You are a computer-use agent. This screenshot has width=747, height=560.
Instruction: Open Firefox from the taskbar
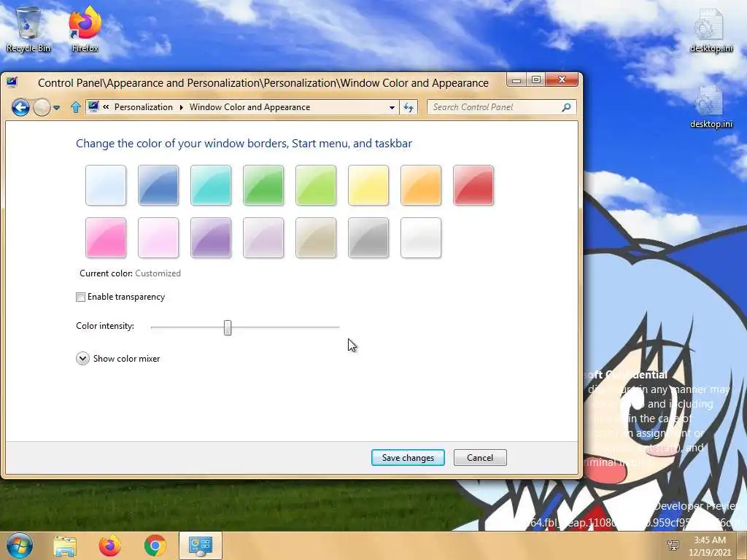coord(110,546)
